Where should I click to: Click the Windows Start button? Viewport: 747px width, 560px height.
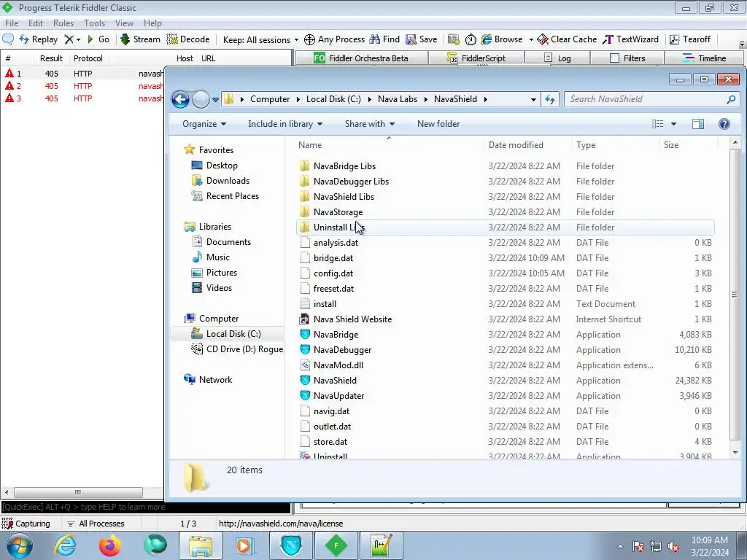click(x=20, y=545)
